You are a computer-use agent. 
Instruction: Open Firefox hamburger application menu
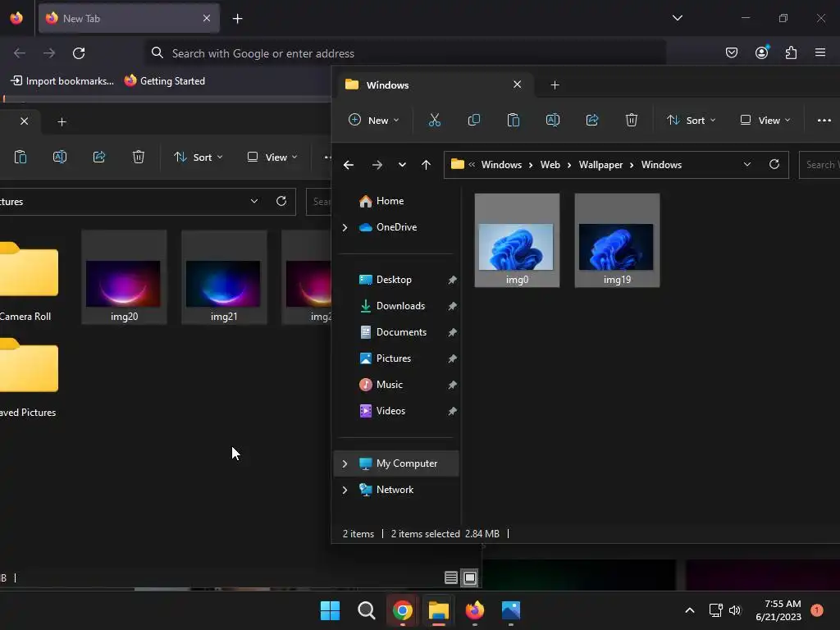pos(820,52)
